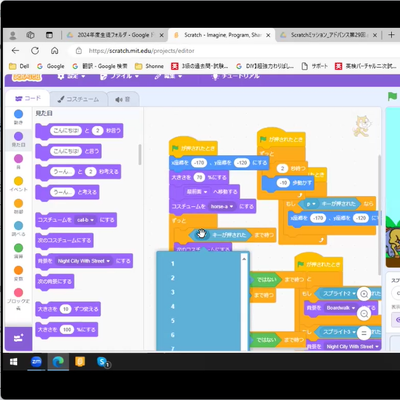Viewport: 400px width, 400px height.
Task: Click the browser refresh button
Action: 35,51
